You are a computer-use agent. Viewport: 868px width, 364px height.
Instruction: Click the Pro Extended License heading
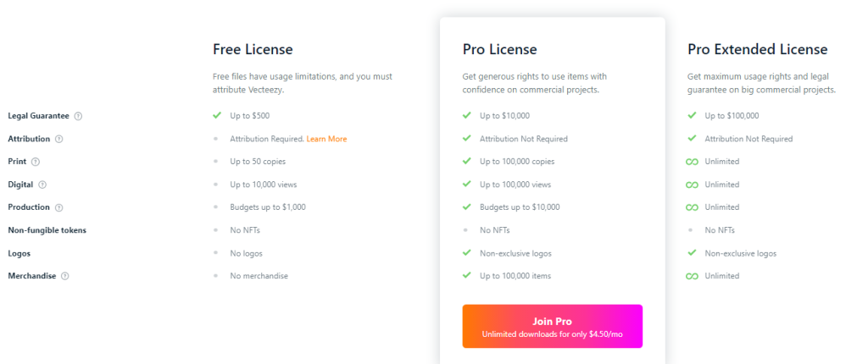[757, 49]
